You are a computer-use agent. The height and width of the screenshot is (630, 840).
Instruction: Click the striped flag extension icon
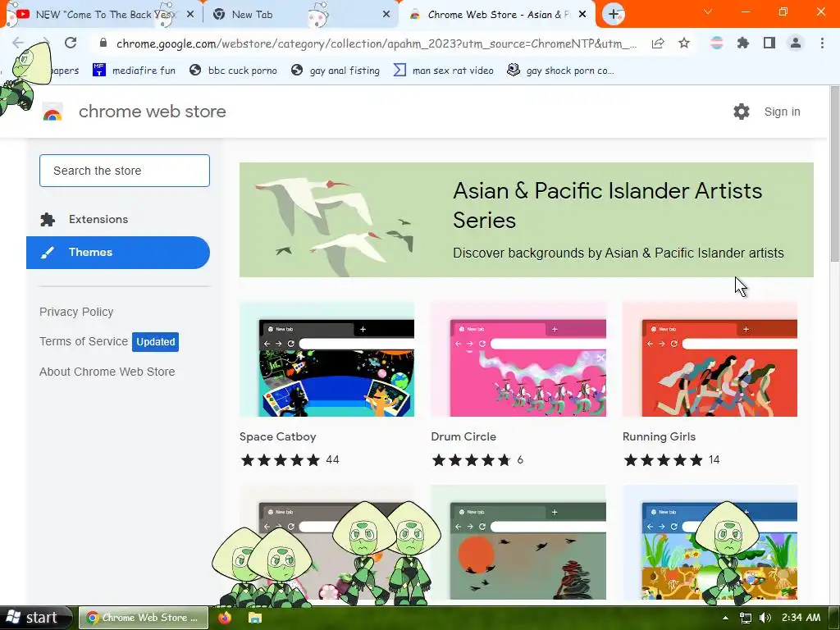coord(717,43)
